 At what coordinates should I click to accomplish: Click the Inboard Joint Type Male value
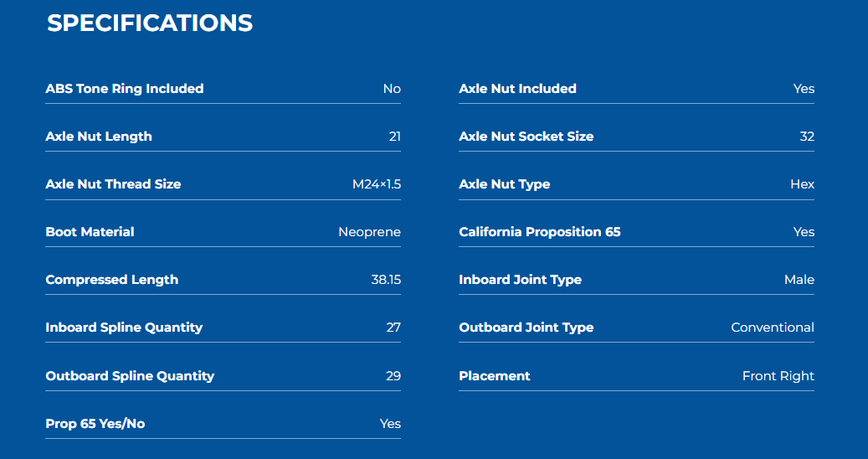tap(799, 280)
